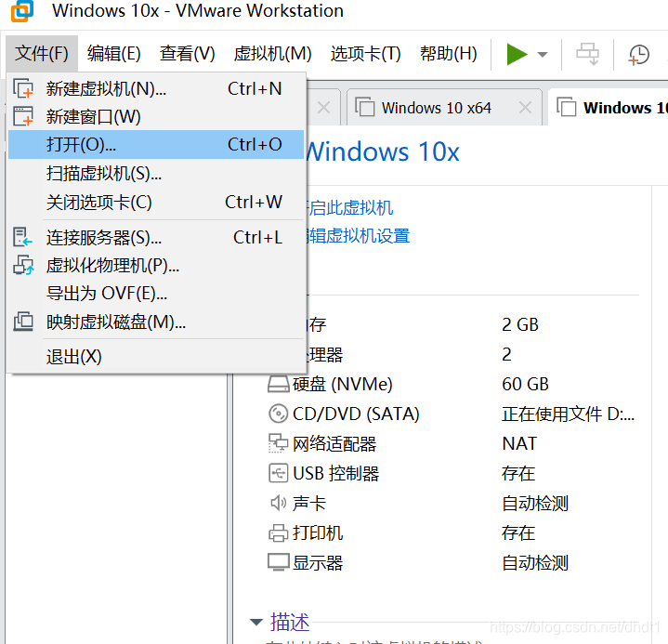
Task: Click the sound card speaker icon
Action: pyautogui.click(x=278, y=503)
